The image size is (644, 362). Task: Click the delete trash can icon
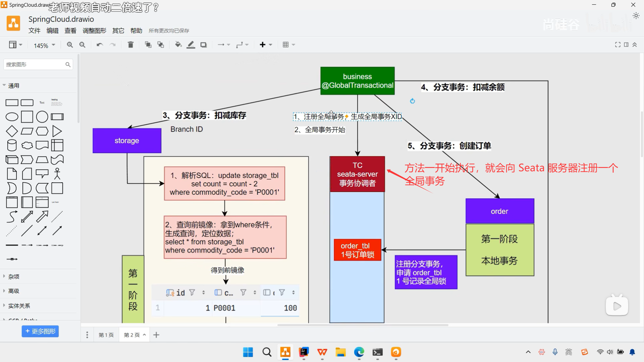[131, 45]
